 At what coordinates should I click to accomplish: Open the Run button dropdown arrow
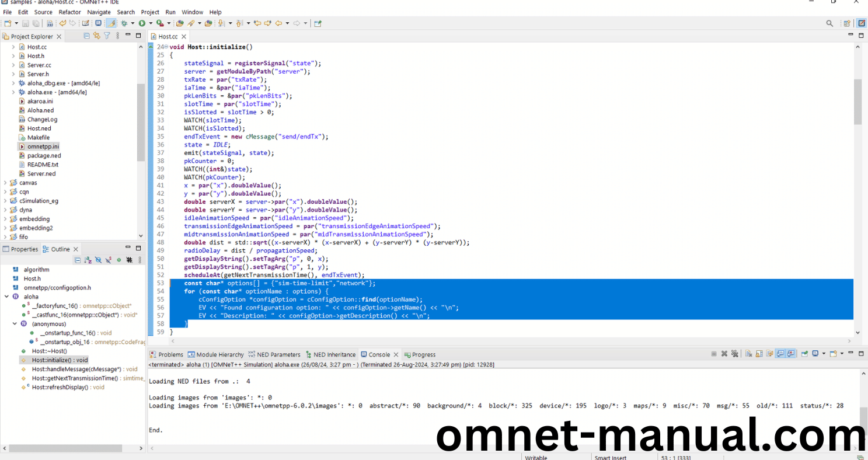click(x=150, y=23)
